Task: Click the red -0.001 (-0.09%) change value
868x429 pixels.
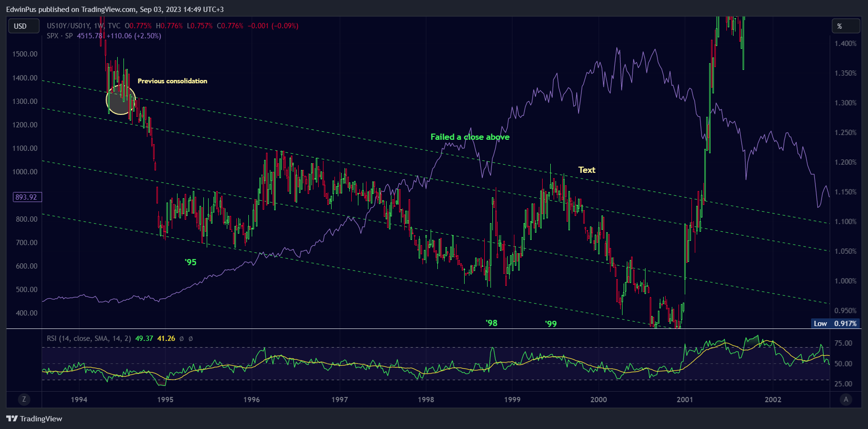Action: (x=273, y=26)
